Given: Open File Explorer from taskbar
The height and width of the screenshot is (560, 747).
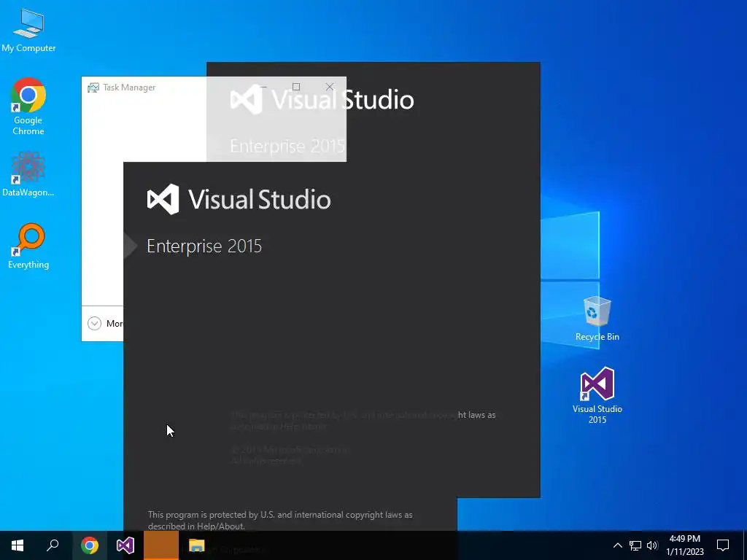Looking at the screenshot, I should coord(197,545).
